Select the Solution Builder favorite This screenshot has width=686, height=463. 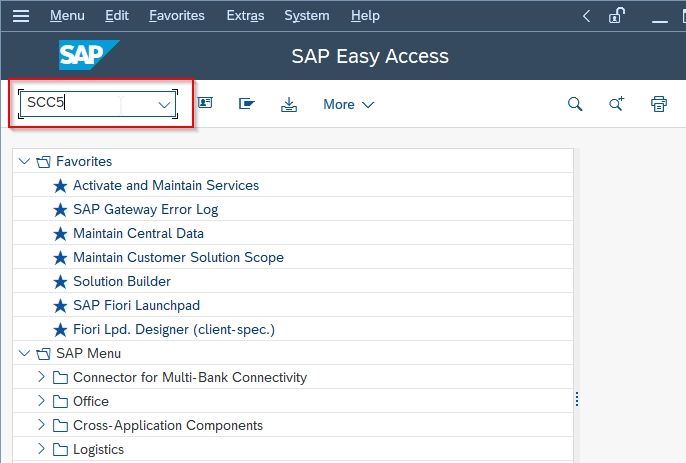pyautogui.click(x=122, y=281)
